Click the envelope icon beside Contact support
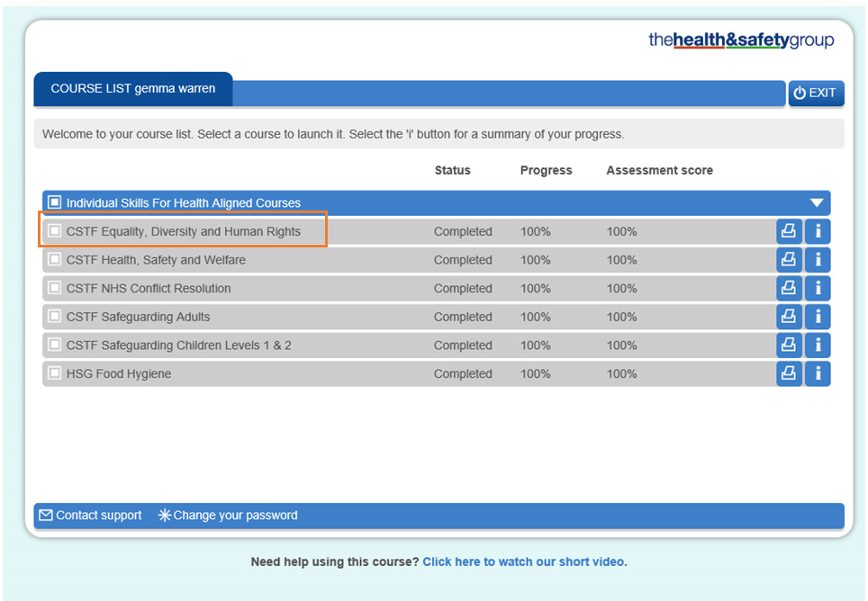868x601 pixels. (x=45, y=516)
